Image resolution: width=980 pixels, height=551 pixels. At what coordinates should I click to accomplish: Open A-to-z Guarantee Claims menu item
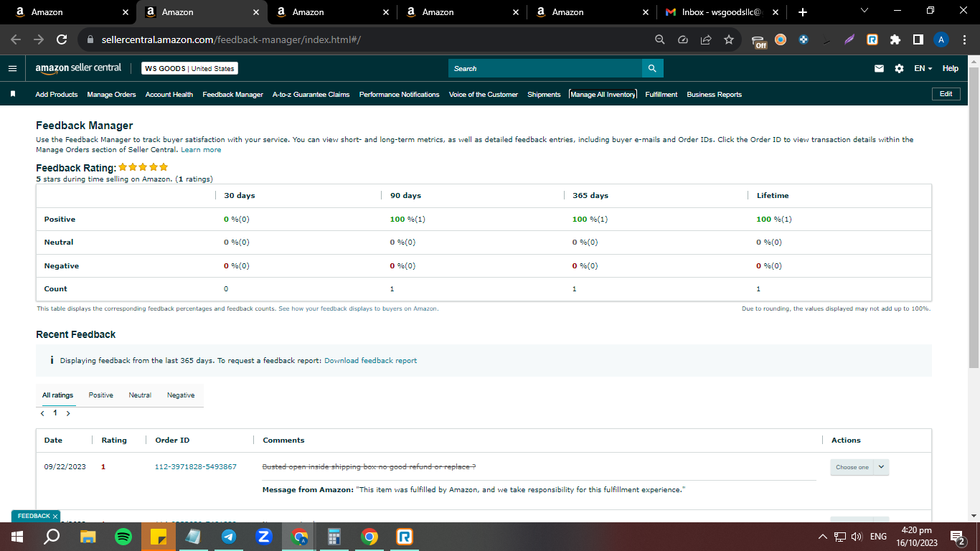(x=311, y=95)
